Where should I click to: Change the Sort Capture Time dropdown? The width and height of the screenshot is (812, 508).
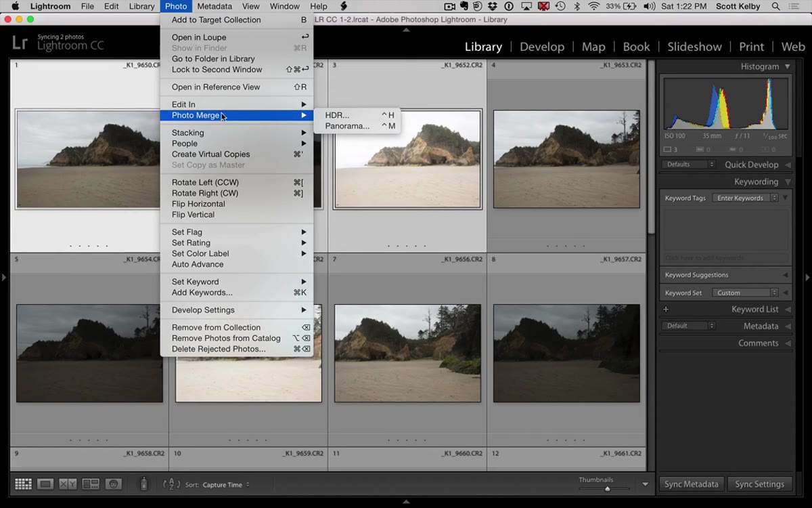tap(227, 485)
